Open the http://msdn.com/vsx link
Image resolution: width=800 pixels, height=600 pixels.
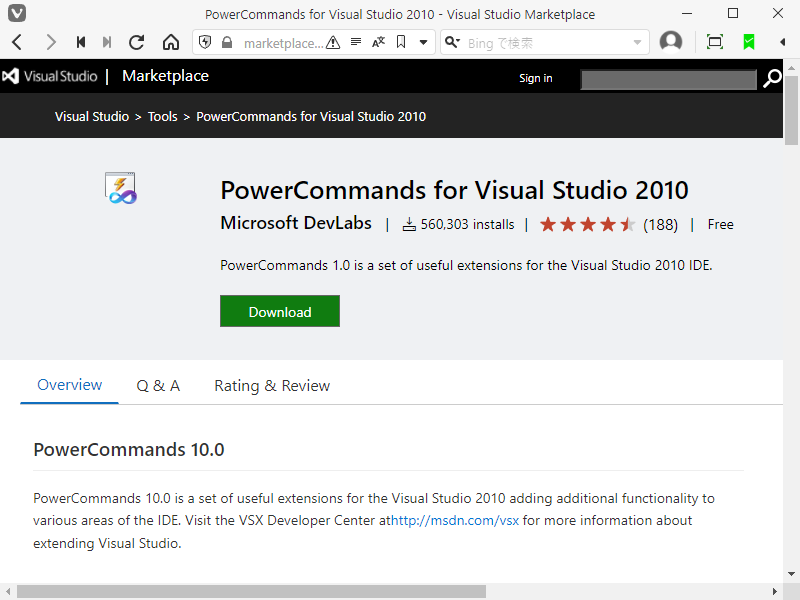click(455, 520)
